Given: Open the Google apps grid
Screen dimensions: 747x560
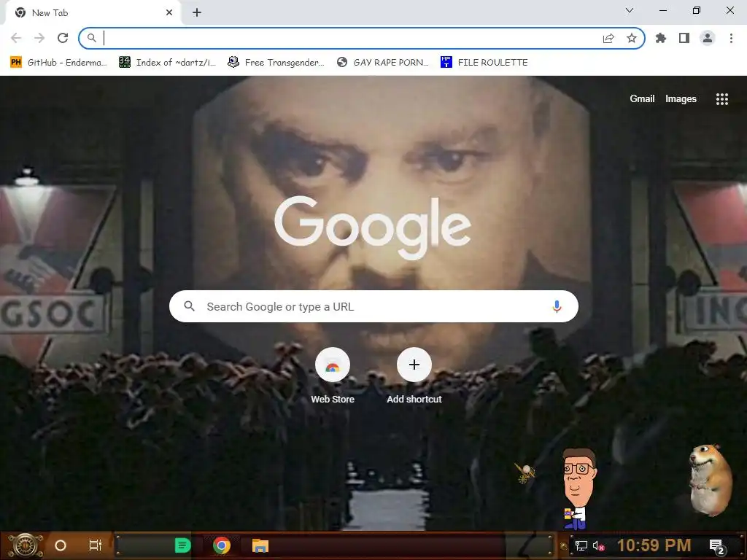Looking at the screenshot, I should [721, 98].
